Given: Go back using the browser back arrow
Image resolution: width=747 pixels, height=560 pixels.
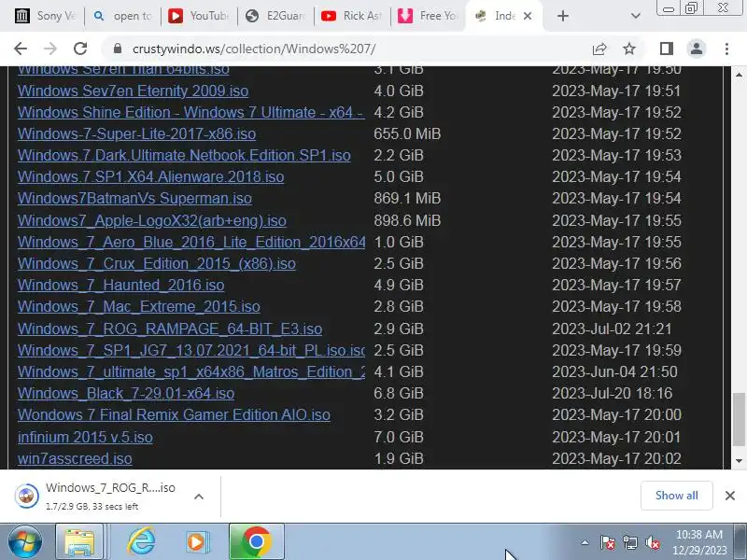Looking at the screenshot, I should tap(21, 49).
